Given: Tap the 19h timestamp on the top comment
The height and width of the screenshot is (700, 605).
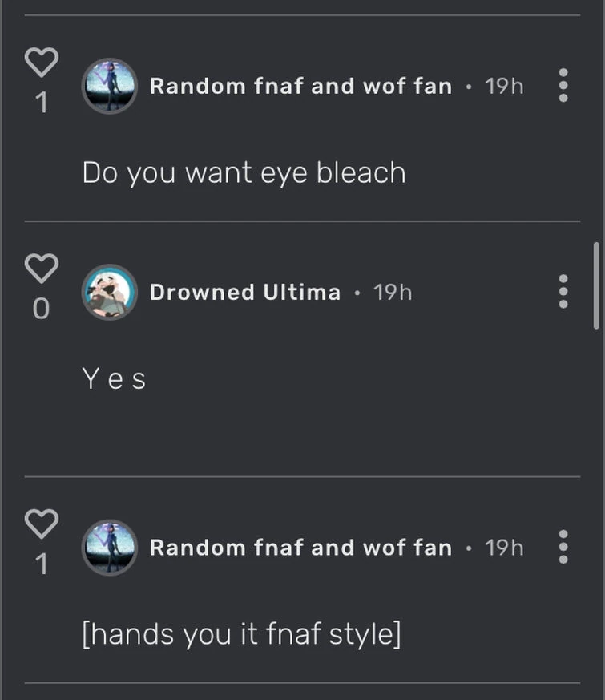Looking at the screenshot, I should click(506, 86).
